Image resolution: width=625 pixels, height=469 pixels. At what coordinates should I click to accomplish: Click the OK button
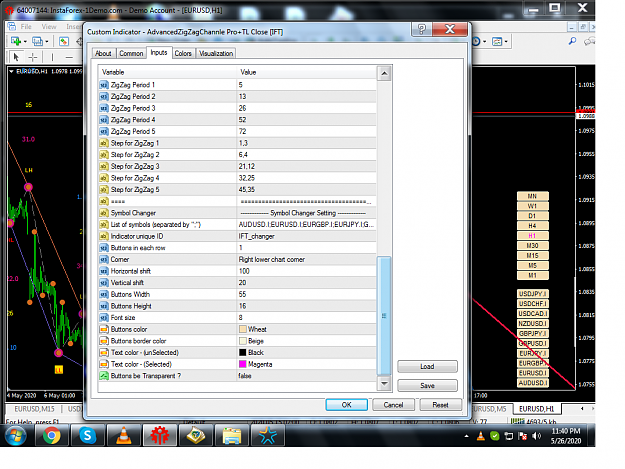click(x=346, y=405)
